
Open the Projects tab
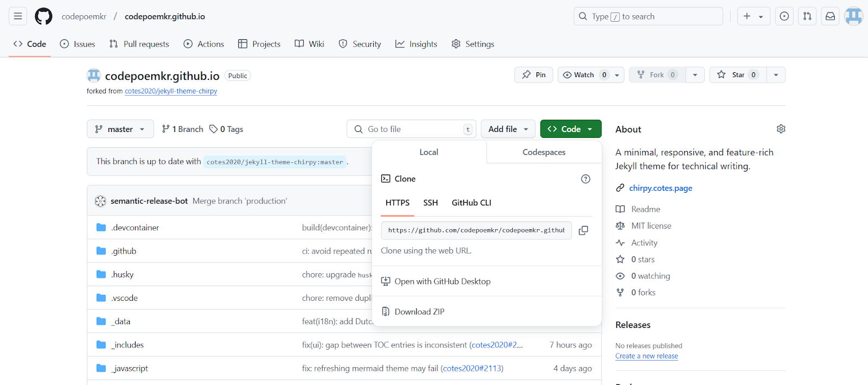[x=259, y=44]
